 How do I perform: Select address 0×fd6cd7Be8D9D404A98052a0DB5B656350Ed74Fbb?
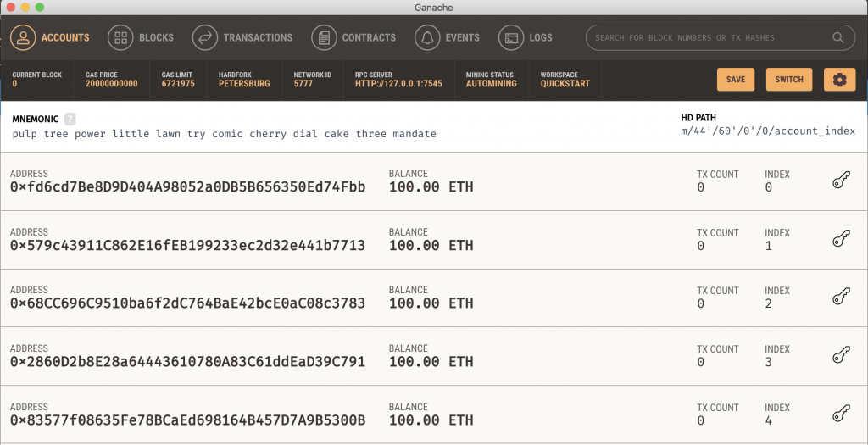tap(187, 187)
